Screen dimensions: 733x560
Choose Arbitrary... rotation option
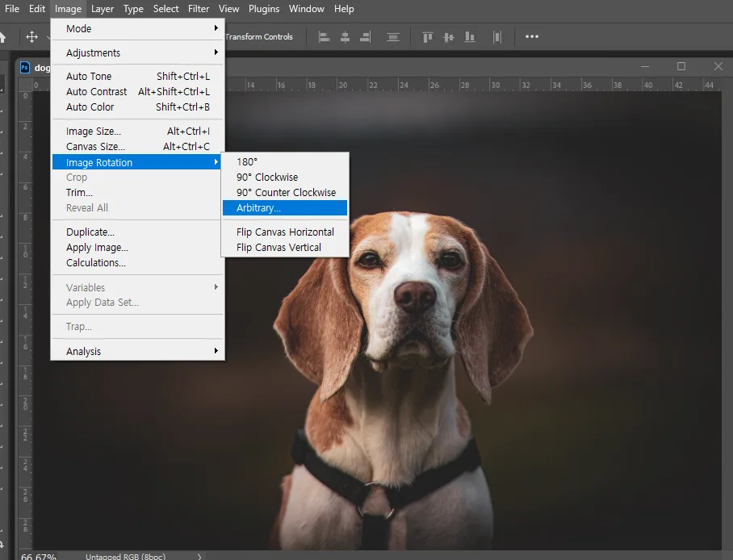click(285, 208)
